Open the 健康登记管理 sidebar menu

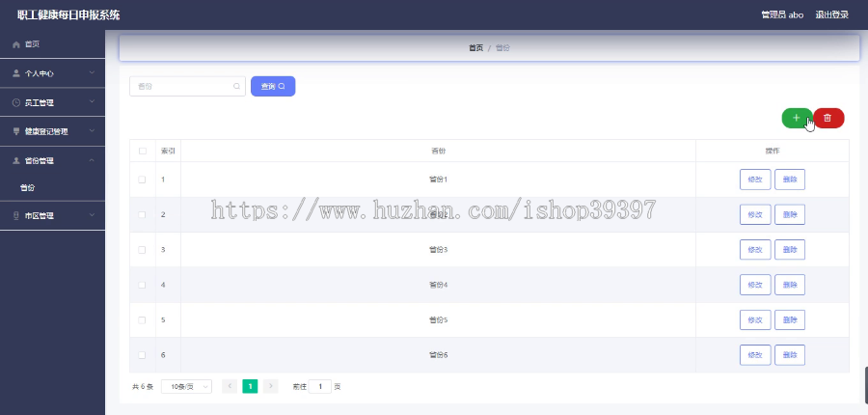[53, 131]
